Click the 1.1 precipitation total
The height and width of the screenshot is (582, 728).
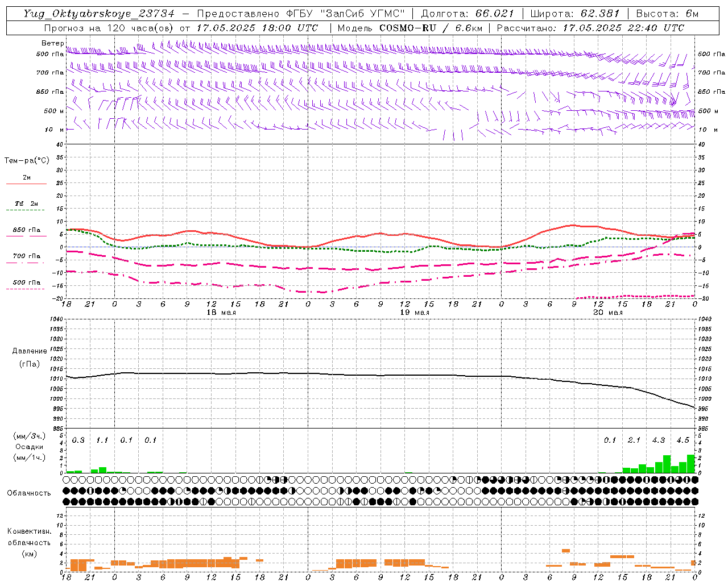102,440
